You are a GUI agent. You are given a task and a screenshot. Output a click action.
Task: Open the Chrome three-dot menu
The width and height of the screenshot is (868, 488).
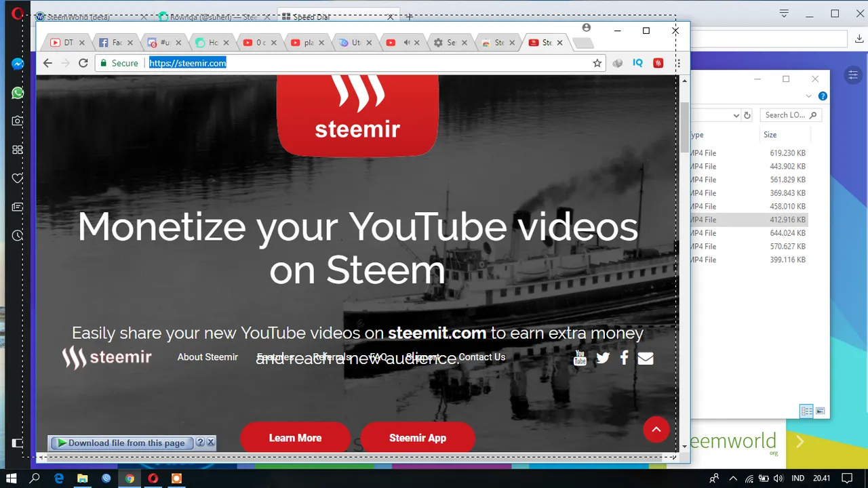coord(677,63)
